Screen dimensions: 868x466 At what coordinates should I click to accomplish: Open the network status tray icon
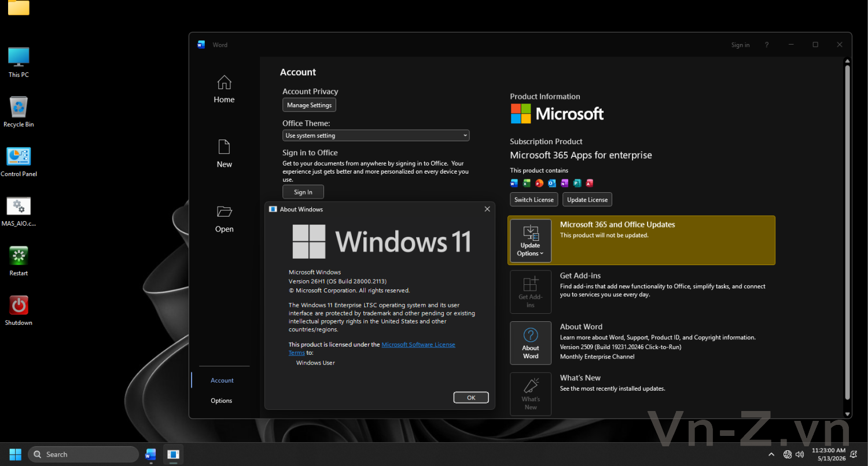click(x=787, y=454)
